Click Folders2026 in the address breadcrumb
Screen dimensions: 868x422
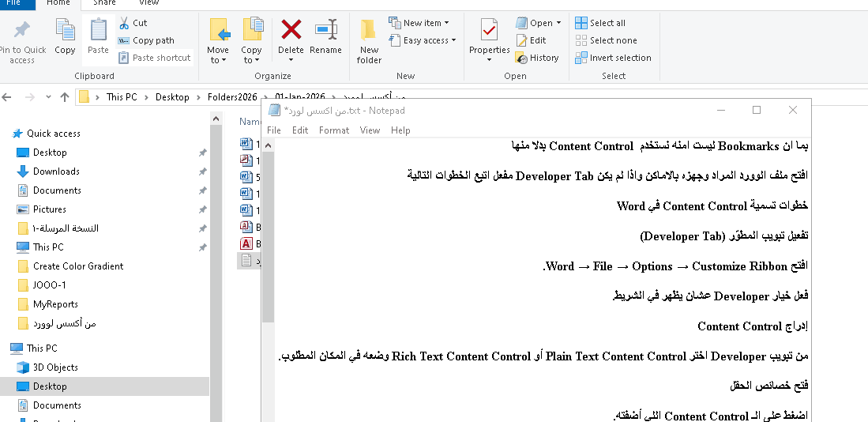coord(232,97)
